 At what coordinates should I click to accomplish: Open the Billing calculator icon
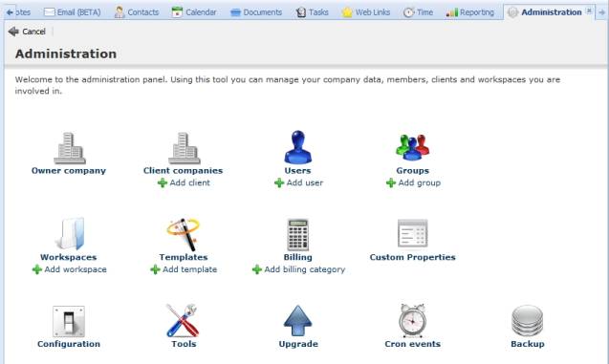(298, 234)
